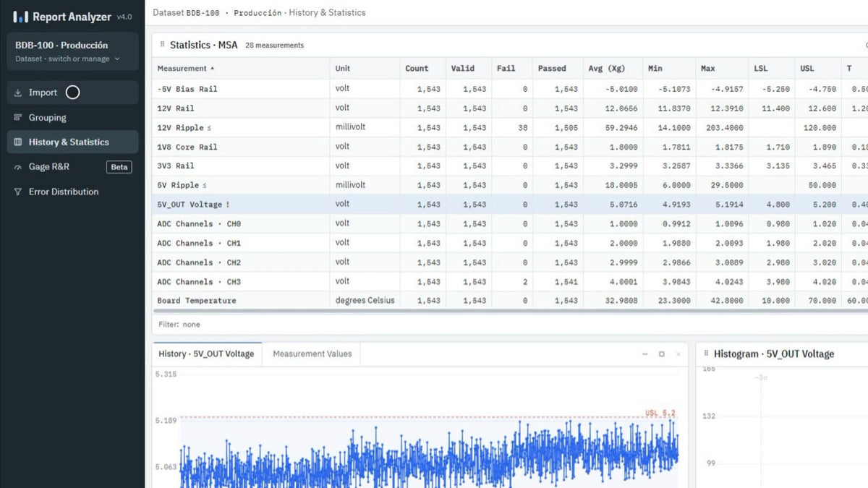Image resolution: width=868 pixels, height=488 pixels.
Task: Click the Avg value 5.0716
Action: [x=623, y=205]
